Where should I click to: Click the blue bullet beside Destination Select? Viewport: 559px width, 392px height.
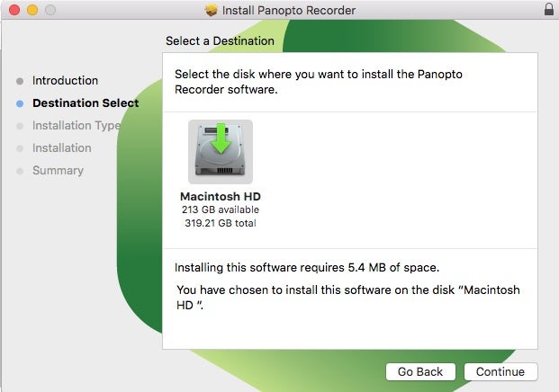point(20,103)
